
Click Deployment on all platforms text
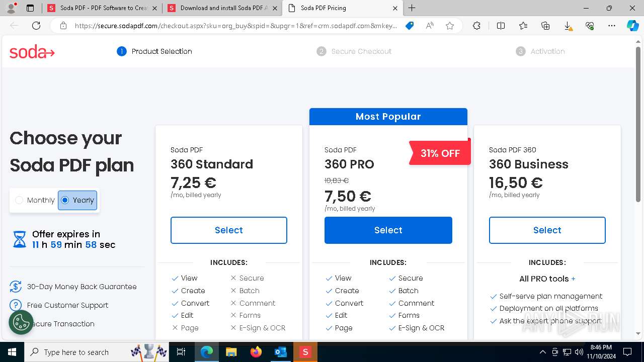click(x=549, y=308)
